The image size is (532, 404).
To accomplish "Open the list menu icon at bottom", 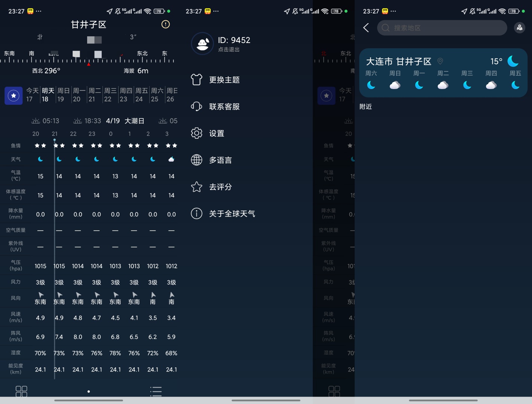I will [x=156, y=391].
